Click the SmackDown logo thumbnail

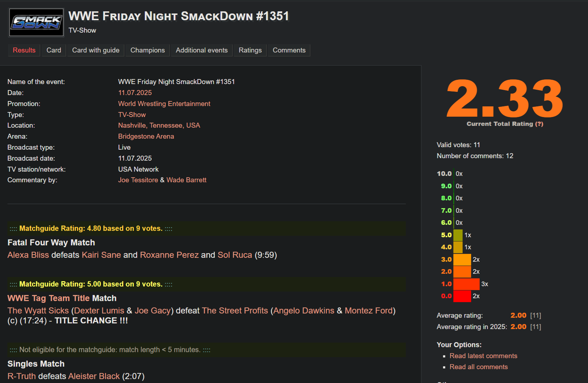[36, 23]
